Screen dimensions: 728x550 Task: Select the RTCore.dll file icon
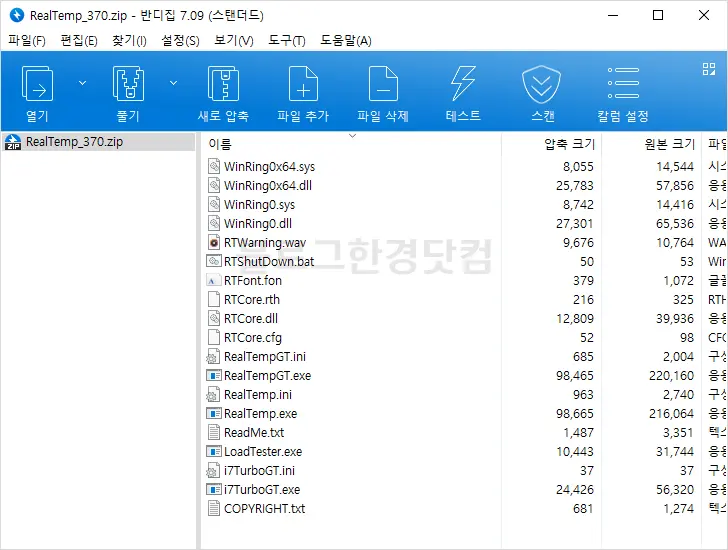[x=214, y=318]
